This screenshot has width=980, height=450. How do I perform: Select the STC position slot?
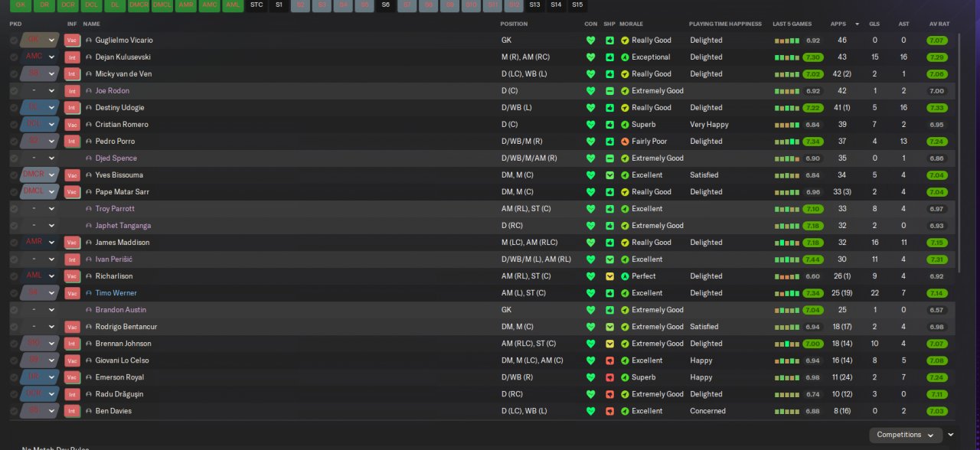[256, 5]
